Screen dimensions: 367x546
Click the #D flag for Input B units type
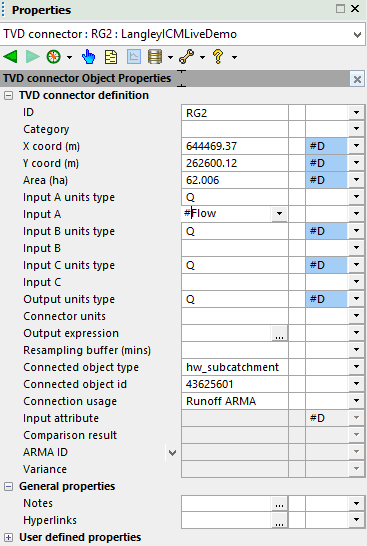tap(326, 231)
